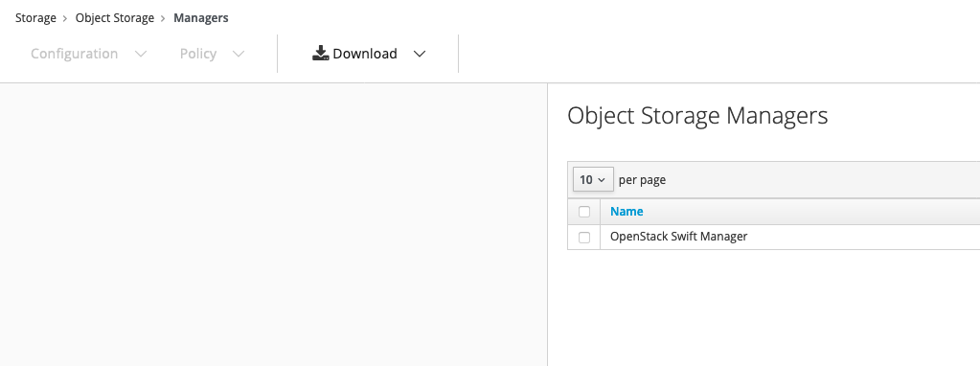This screenshot has height=366, width=980.
Task: Open the Configuration dropdown
Action: pyautogui.click(x=89, y=54)
